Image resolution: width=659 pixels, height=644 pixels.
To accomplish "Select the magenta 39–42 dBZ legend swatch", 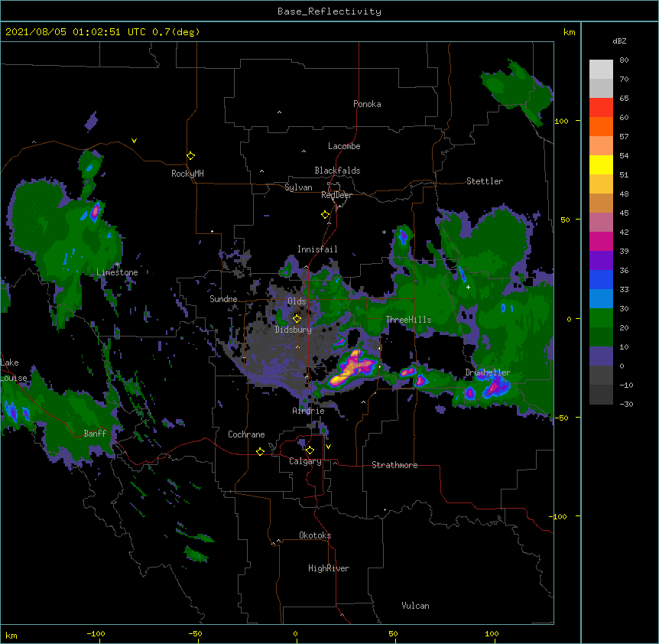I will click(x=601, y=241).
